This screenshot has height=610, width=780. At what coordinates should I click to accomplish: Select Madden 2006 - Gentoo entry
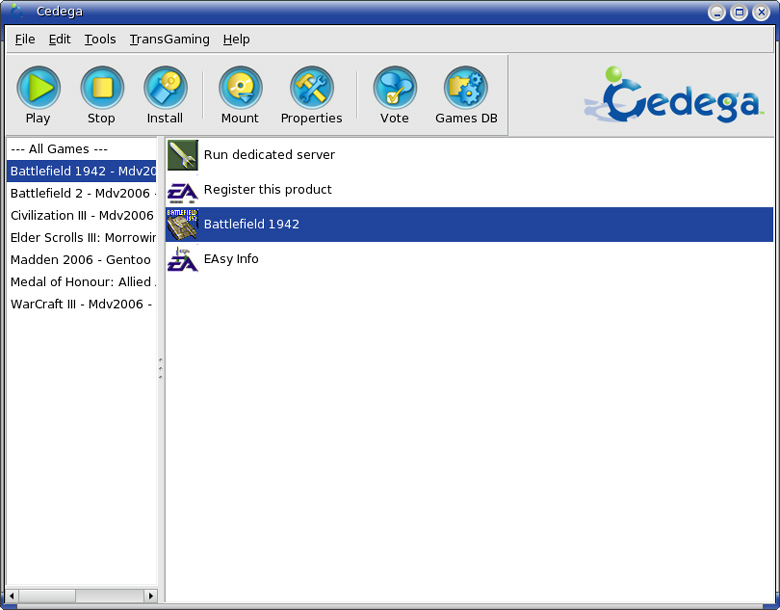82,259
